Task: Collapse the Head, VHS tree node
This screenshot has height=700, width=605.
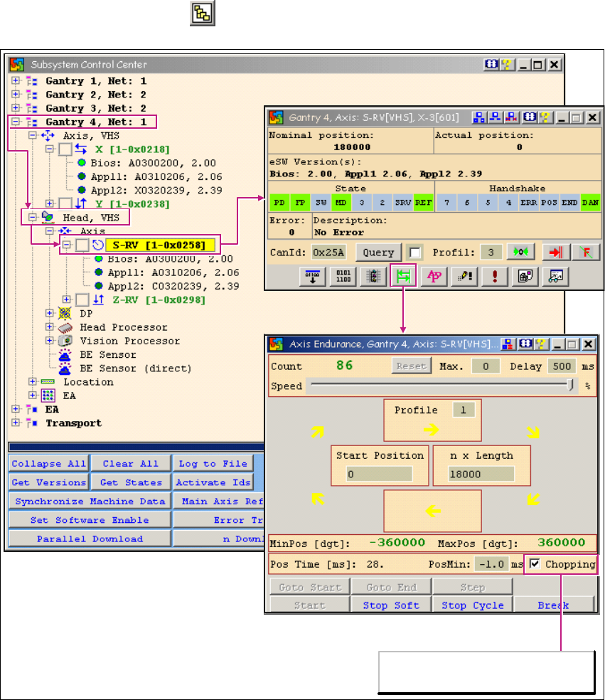Action: (x=33, y=218)
